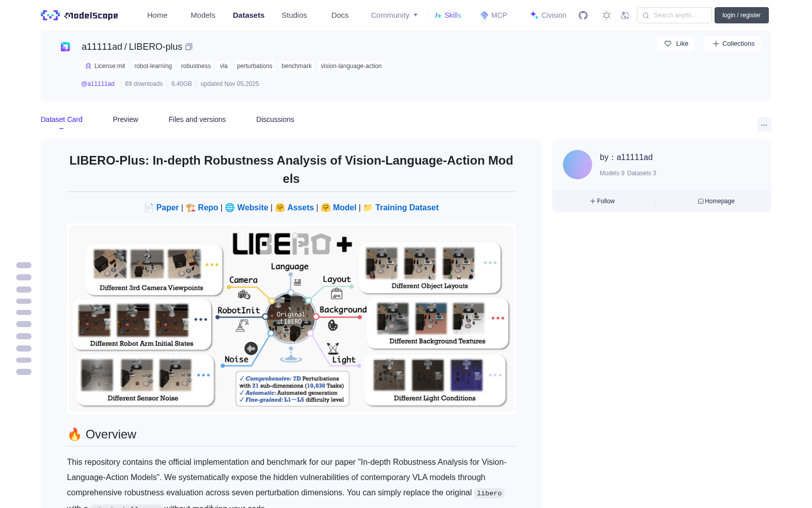The height and width of the screenshot is (508, 812).
Task: Click the @a11111ad author link
Action: pos(98,84)
